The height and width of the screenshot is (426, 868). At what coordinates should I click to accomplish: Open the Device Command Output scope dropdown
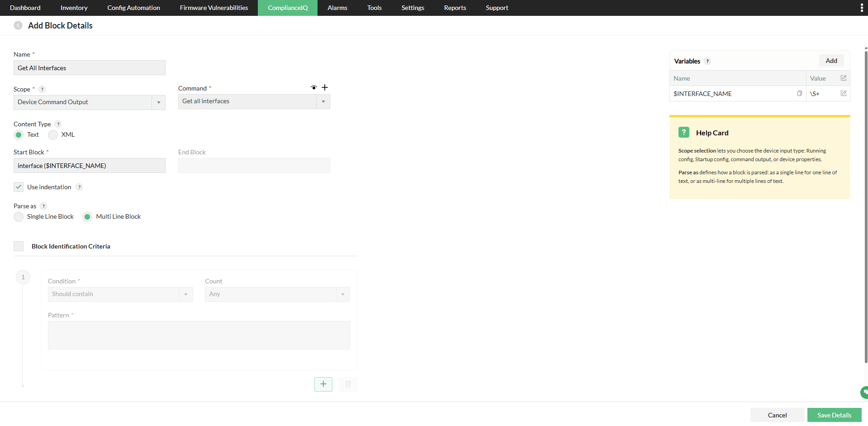158,103
